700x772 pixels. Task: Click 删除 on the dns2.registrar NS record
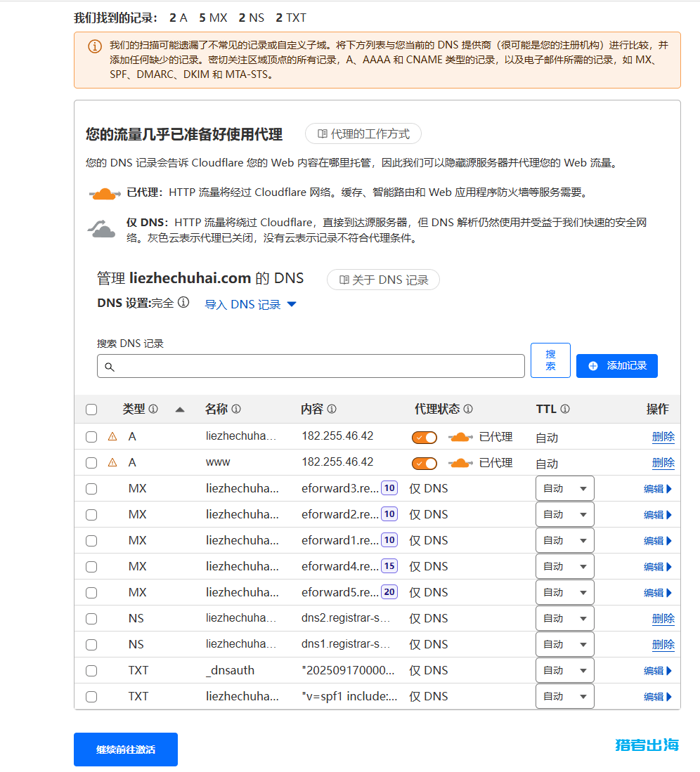(x=663, y=617)
